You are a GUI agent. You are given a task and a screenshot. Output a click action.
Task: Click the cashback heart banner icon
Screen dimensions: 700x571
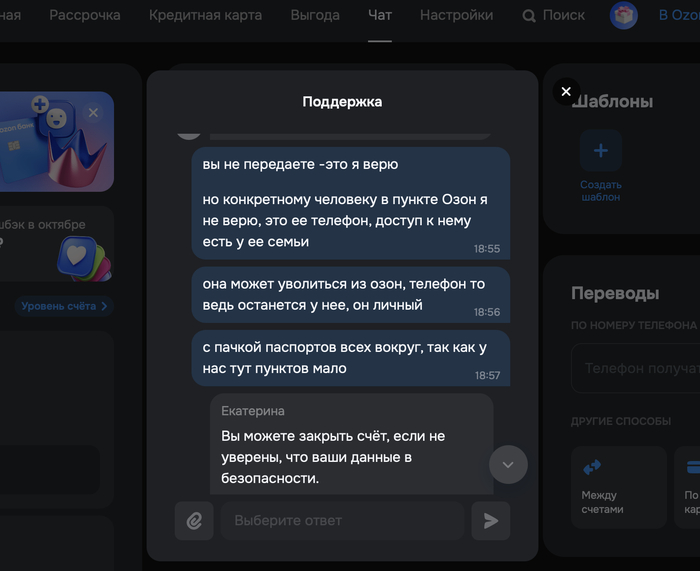[x=77, y=254]
